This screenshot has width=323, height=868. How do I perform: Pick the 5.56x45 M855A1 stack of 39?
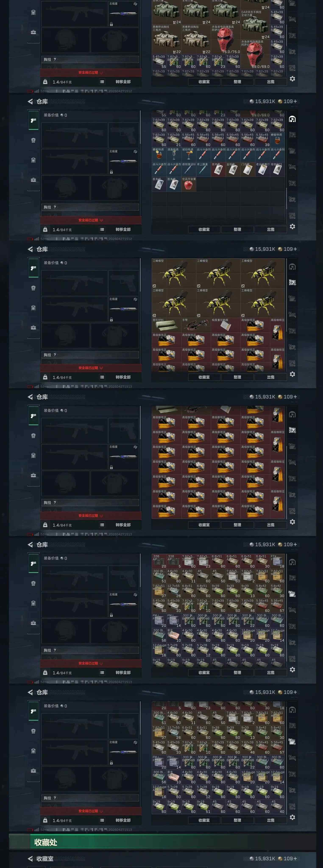point(263,140)
